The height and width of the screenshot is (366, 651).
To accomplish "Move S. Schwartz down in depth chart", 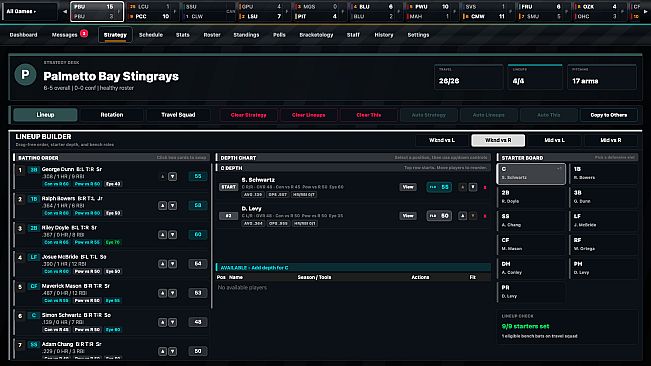I will click(x=473, y=187).
